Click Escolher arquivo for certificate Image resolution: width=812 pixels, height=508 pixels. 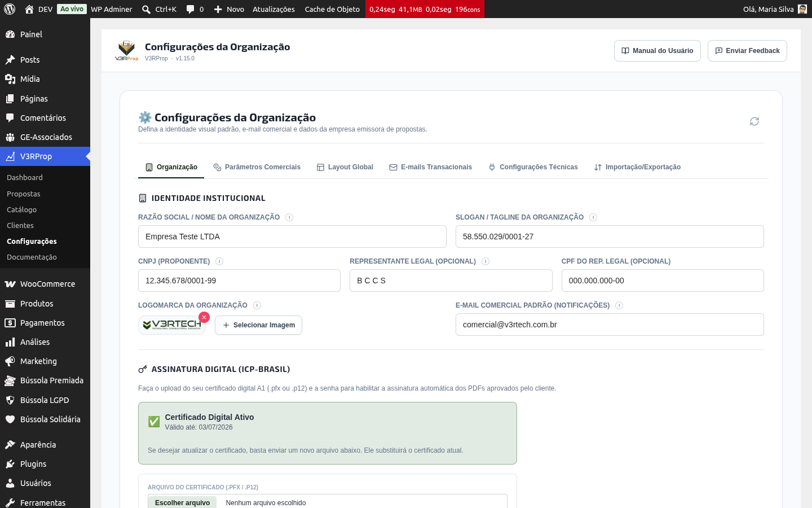point(182,502)
